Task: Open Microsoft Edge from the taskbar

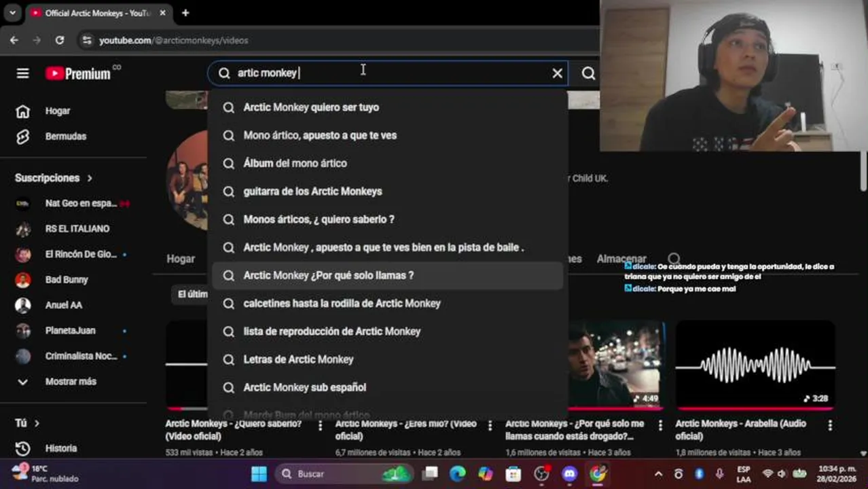Action: coord(458,474)
